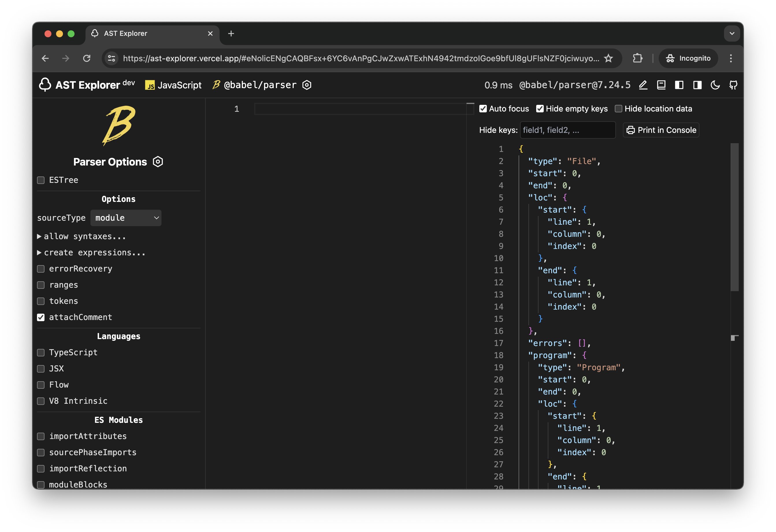Enable the errorRecovery checkbox
Viewport: 776px width, 532px height.
coord(41,269)
